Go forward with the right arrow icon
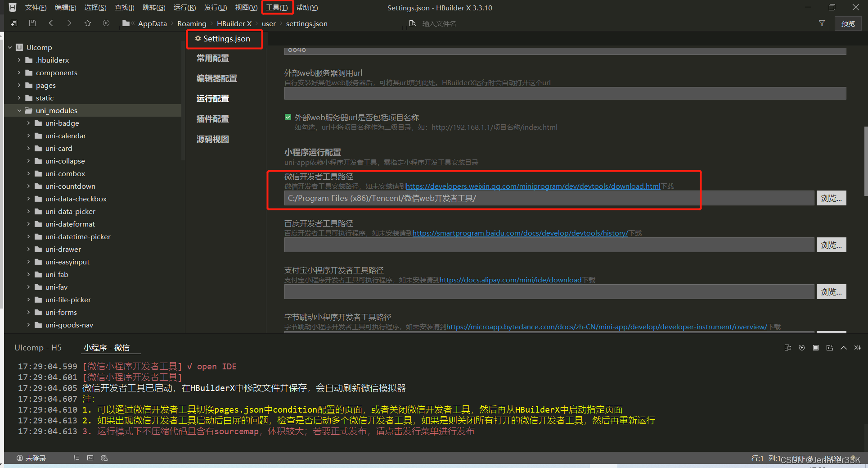868x468 pixels. point(69,23)
